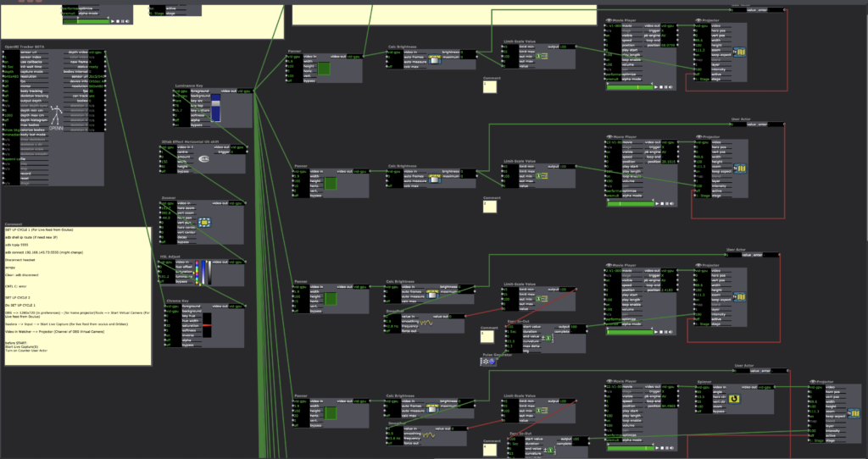Click icon of Projector fed by the Spinner
This screenshot has height=459, width=868.
(x=854, y=413)
